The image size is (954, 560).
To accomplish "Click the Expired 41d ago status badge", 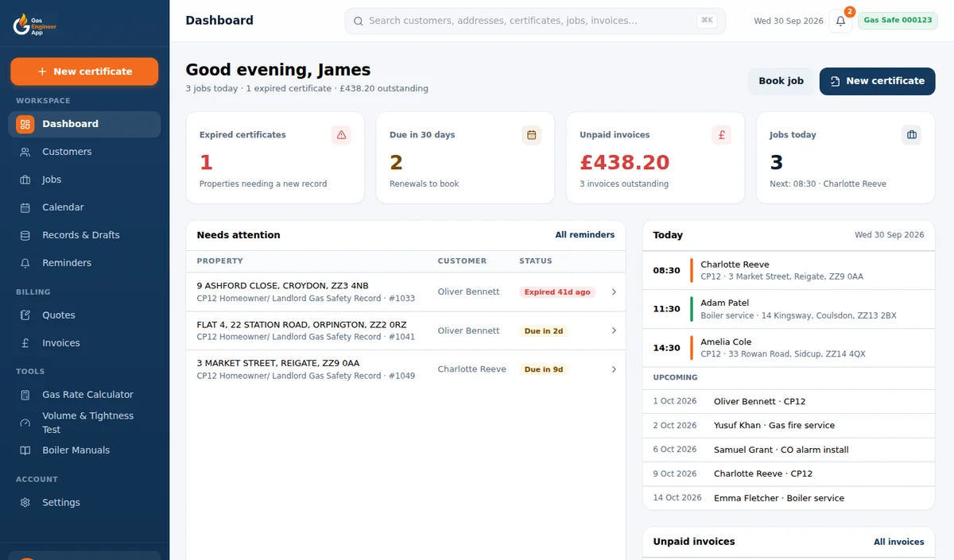I will [x=557, y=292].
